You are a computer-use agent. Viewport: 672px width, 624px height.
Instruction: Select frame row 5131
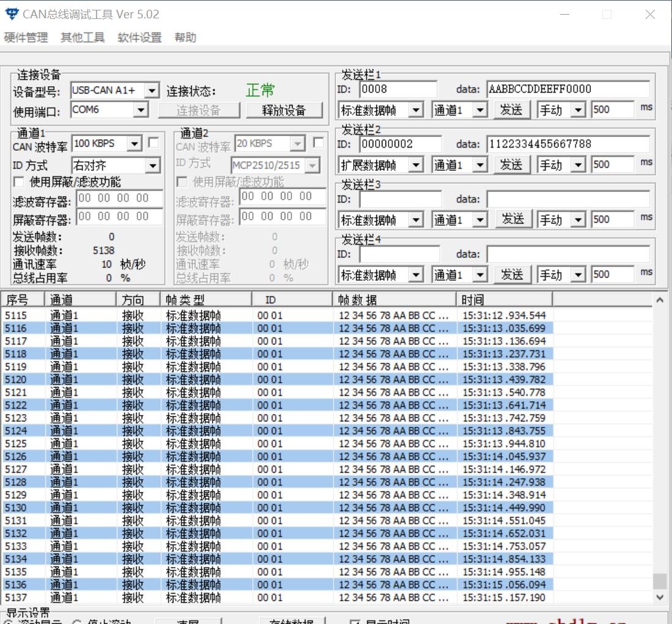(277, 521)
